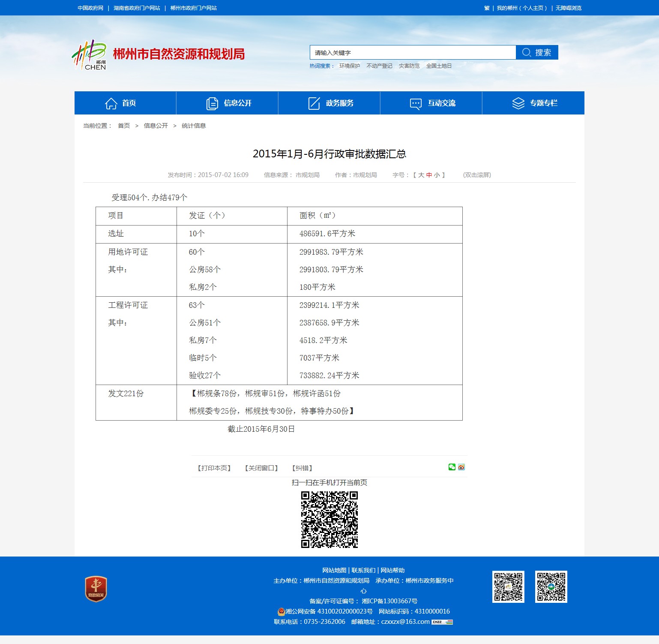659x644 pixels.
Task: Open 湘公网安备 43100202000023号 link
Action: 329,611
